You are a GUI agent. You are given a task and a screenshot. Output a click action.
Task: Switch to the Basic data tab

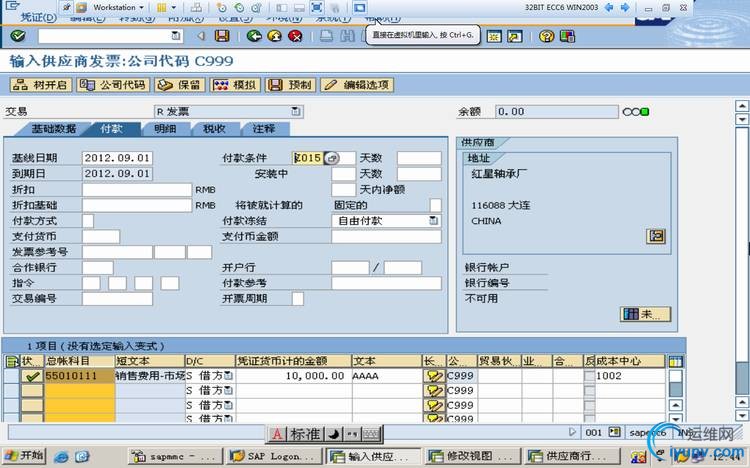coord(53,129)
